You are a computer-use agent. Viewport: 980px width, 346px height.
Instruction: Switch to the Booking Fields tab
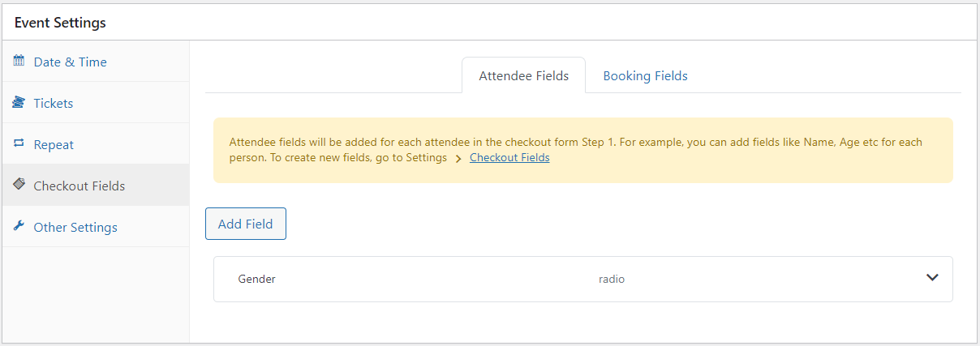coord(645,75)
